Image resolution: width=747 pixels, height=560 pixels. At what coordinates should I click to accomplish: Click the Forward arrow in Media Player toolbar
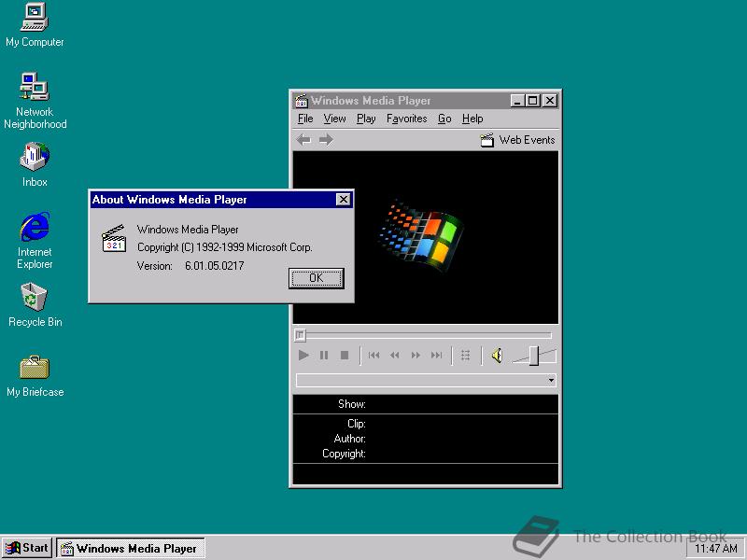(326, 140)
